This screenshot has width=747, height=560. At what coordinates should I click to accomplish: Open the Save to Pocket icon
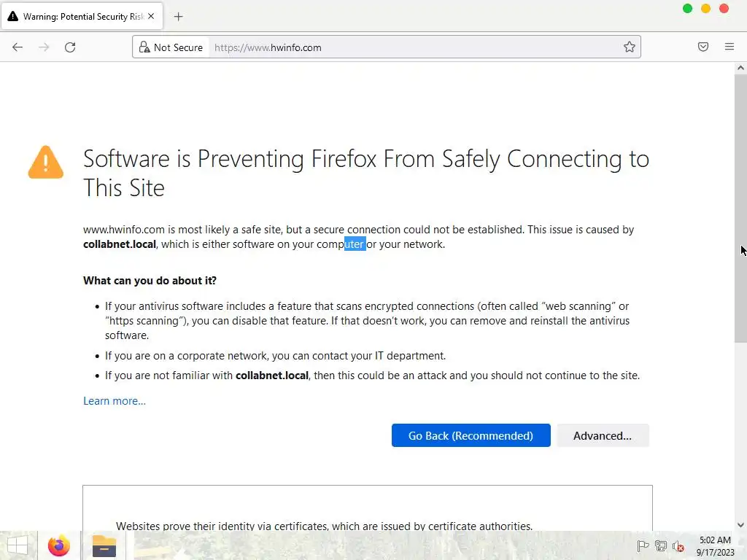[703, 47]
